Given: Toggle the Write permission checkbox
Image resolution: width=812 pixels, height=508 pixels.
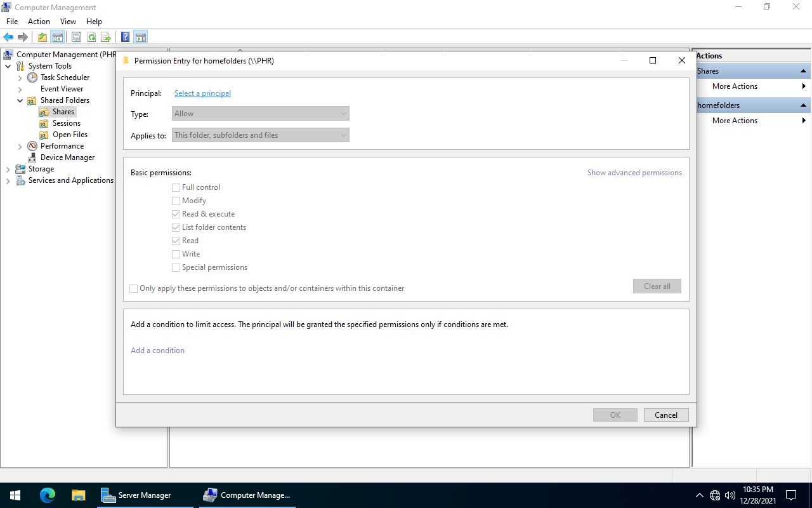Looking at the screenshot, I should tap(176, 254).
